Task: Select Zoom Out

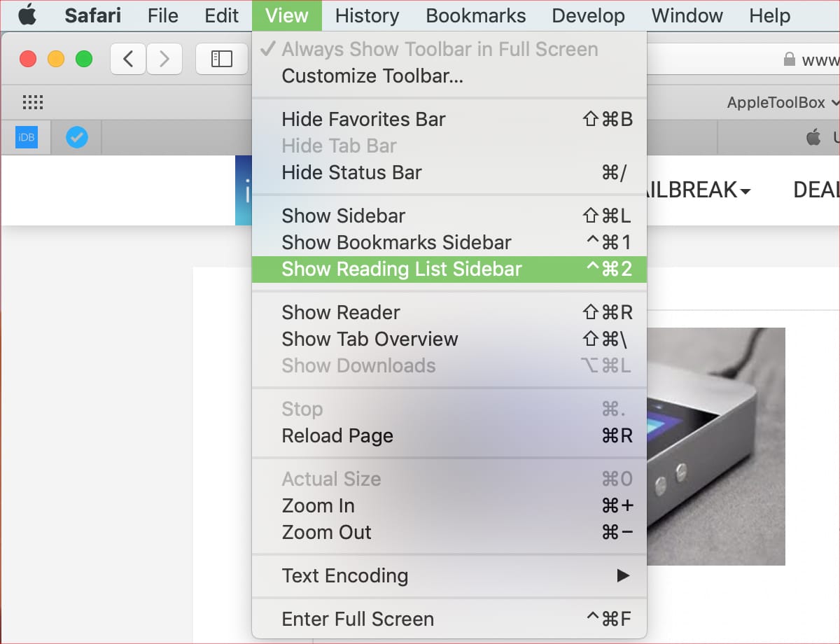Action: tap(449, 532)
